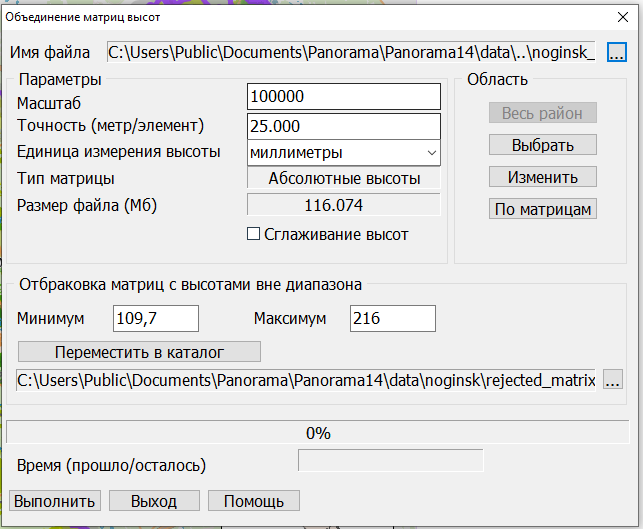Click the Переместить в каталог button
The width and height of the screenshot is (643, 529).
[139, 352]
